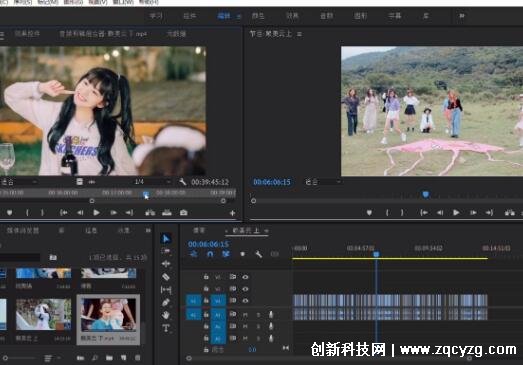Toggle the lock on top video track

click(206, 277)
